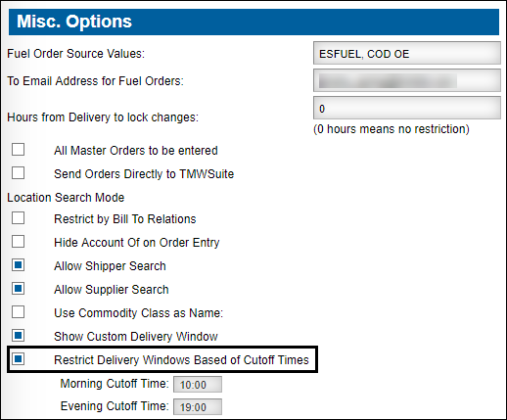Click the Show Custom Delivery Window label
Viewport: 507px width, 420px height.
tap(136, 337)
